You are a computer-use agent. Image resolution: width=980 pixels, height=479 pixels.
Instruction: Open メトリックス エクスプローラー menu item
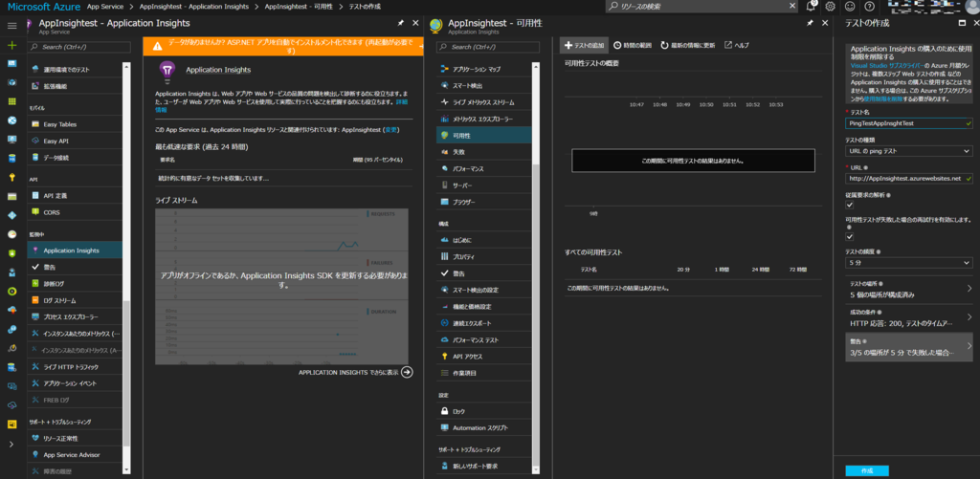[484, 119]
